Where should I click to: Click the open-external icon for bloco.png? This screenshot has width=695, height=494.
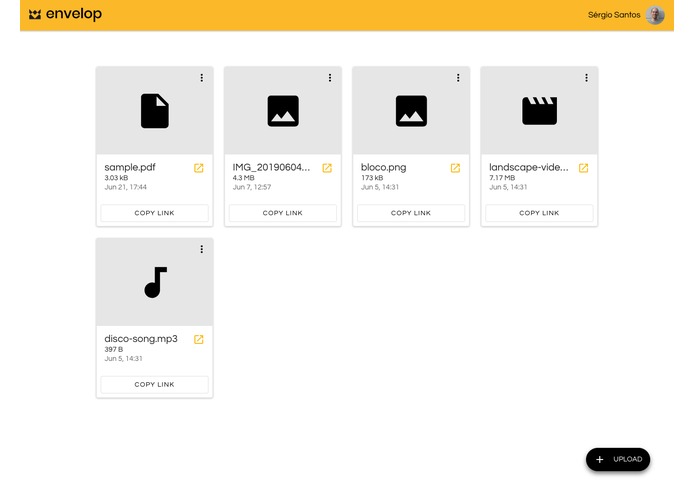click(x=455, y=168)
